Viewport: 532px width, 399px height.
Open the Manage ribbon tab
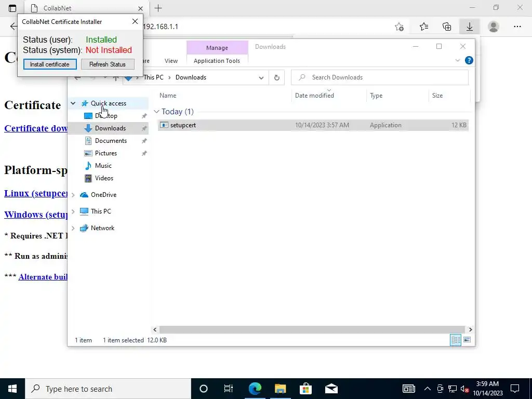217,48
